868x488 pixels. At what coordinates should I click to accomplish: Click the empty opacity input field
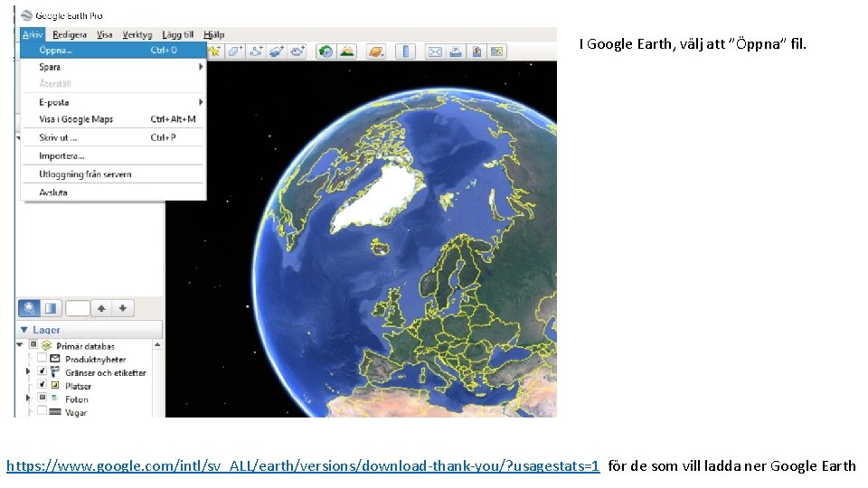78,308
